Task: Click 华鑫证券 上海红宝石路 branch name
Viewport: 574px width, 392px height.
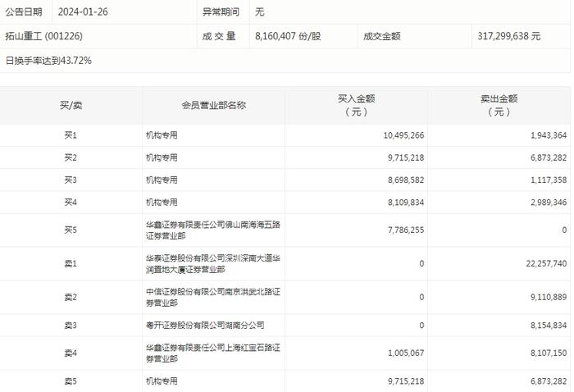Action: coord(213,353)
